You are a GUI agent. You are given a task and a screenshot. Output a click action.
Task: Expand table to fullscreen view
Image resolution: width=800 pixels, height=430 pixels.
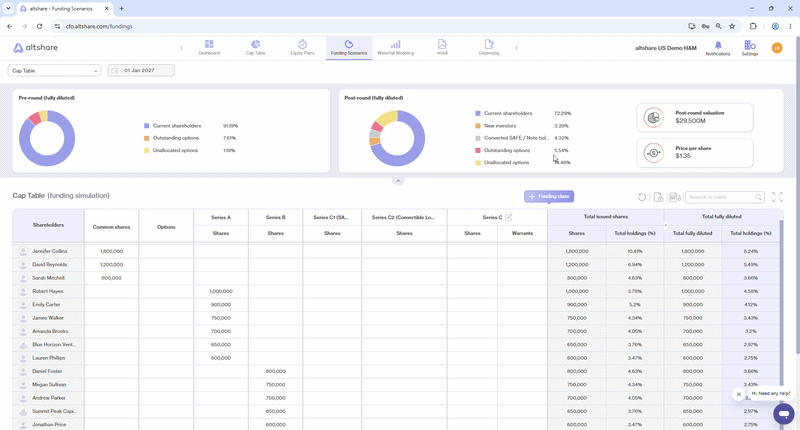pyautogui.click(x=777, y=197)
